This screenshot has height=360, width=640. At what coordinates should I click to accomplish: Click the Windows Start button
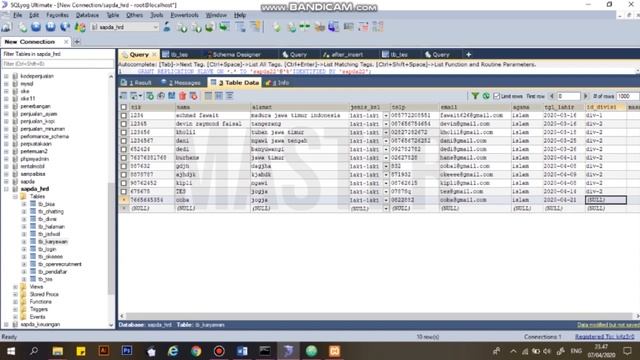tap(11, 351)
